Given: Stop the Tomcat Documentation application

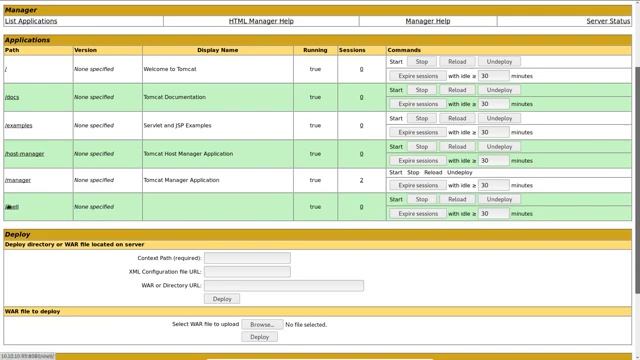Looking at the screenshot, I should [x=422, y=90].
